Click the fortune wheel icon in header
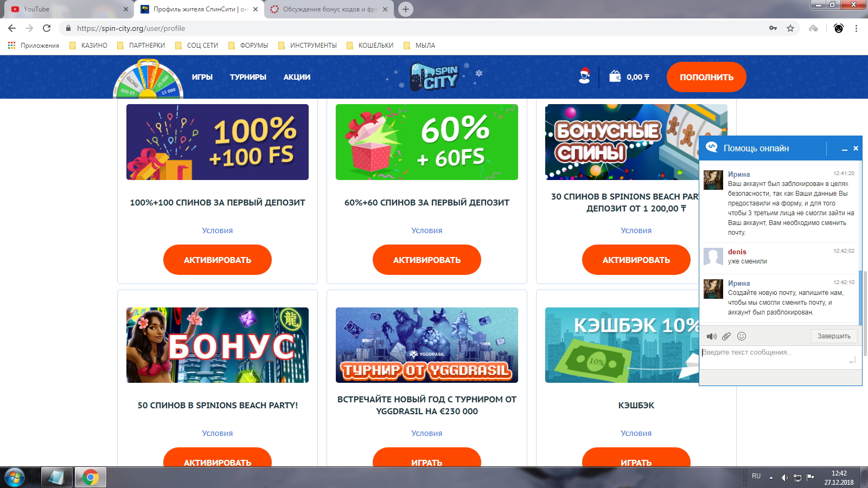Screen dimensions: 868x488 click(x=148, y=79)
